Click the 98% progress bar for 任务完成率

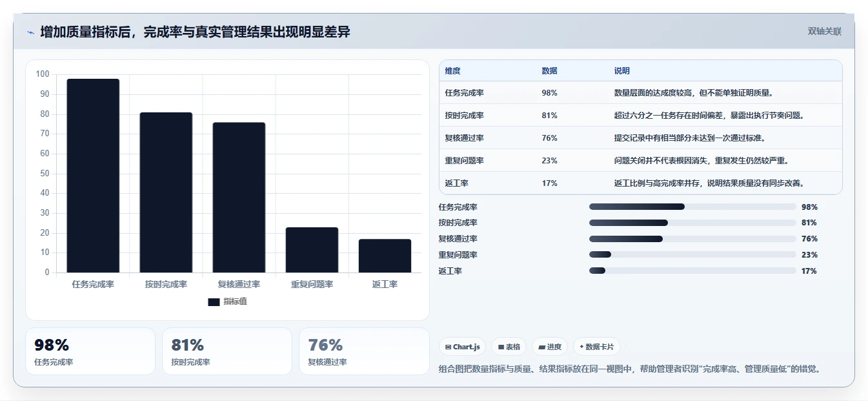(x=692, y=207)
